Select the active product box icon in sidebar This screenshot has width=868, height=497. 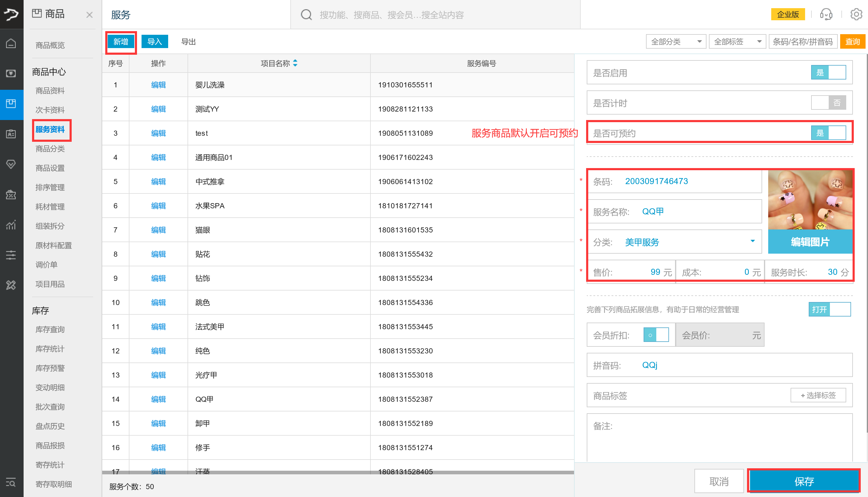[x=11, y=104]
